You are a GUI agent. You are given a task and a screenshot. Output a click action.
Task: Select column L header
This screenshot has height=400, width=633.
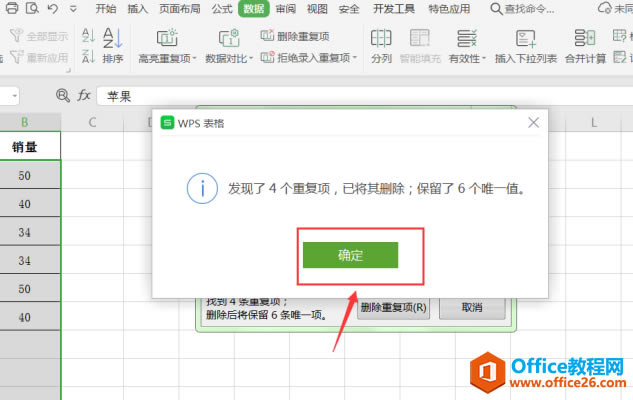(593, 122)
